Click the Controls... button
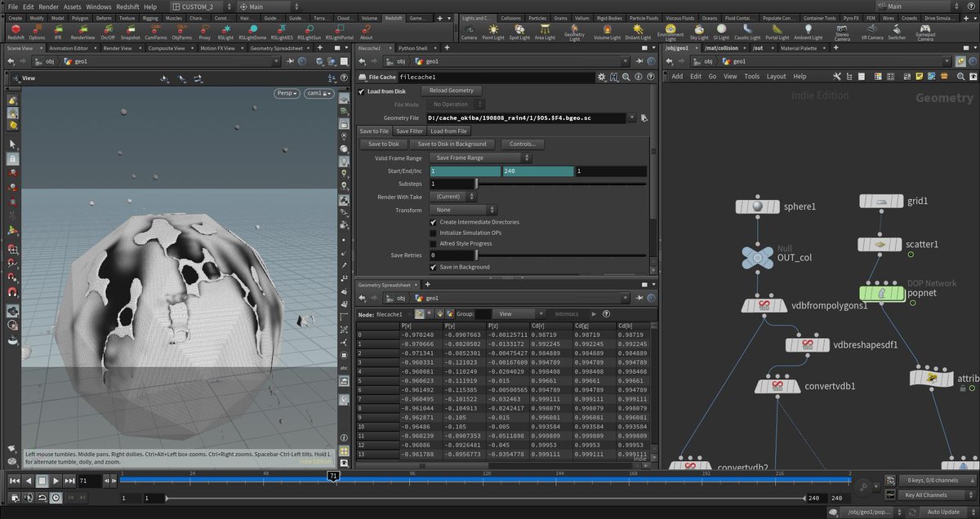The image size is (980, 519). 522,144
